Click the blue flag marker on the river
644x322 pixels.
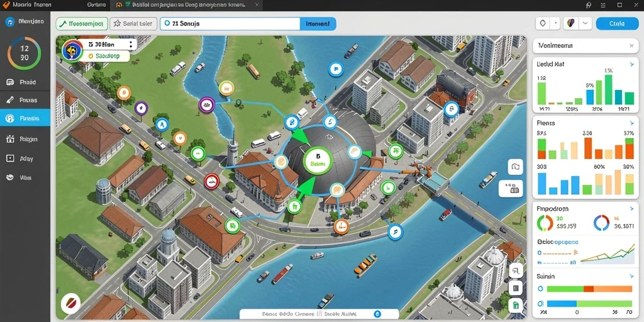pos(336,69)
